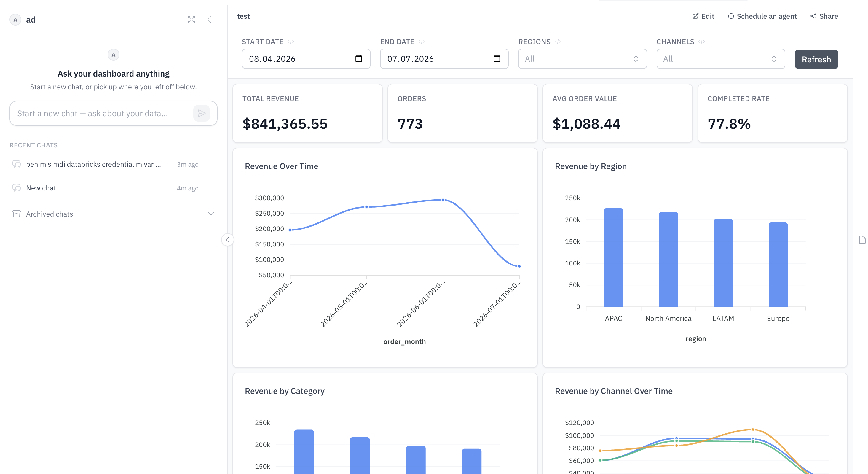Click the End Date field showing 07.07.2026

point(444,59)
